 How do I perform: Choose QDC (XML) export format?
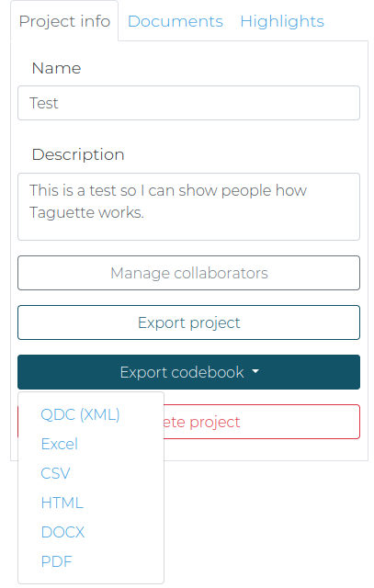click(80, 414)
